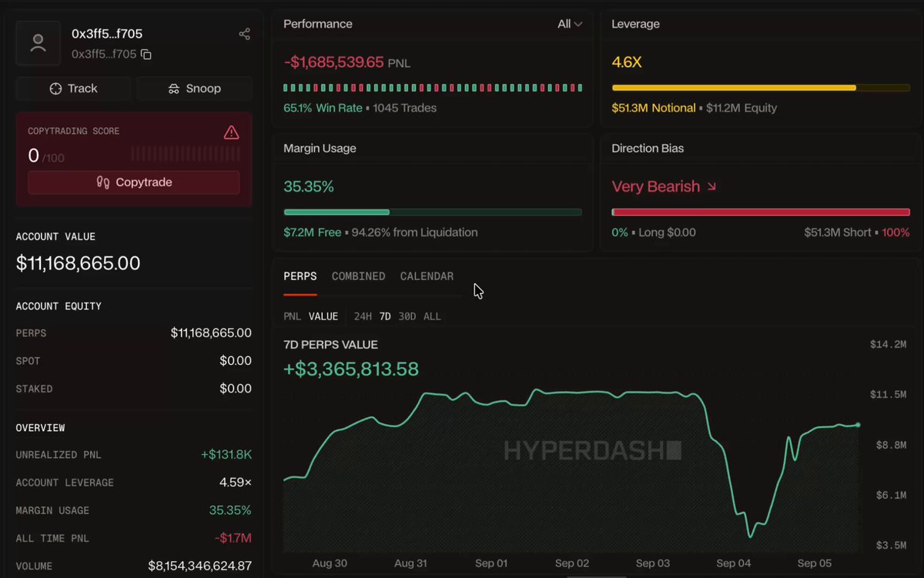The width and height of the screenshot is (924, 578).
Task: Click the red warning triangle in Copytrading Score
Action: tap(231, 132)
